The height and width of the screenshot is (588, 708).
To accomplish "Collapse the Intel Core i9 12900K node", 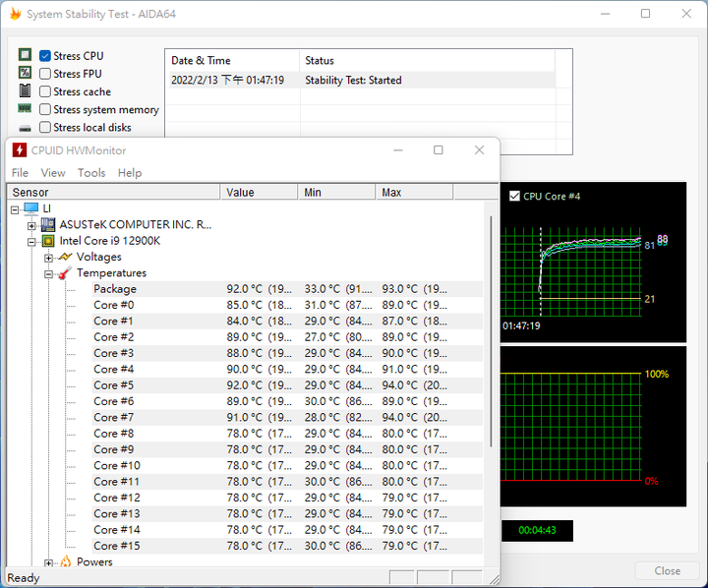I will pyautogui.click(x=31, y=242).
